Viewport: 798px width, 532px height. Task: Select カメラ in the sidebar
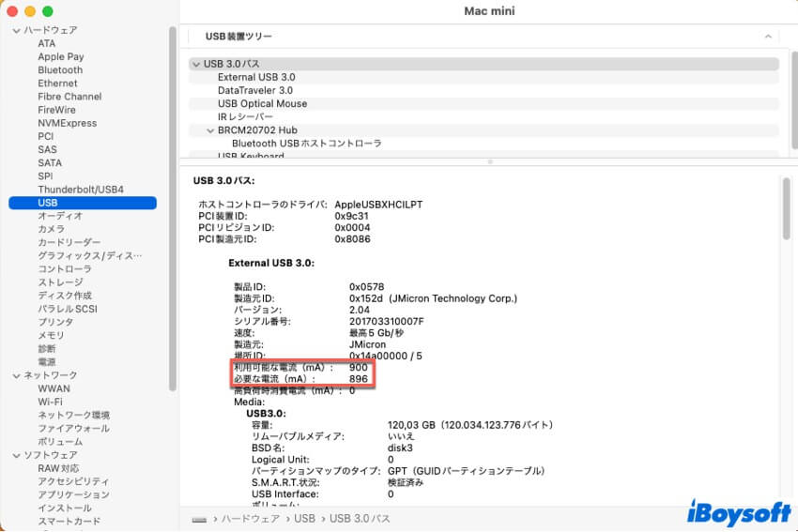(52, 229)
